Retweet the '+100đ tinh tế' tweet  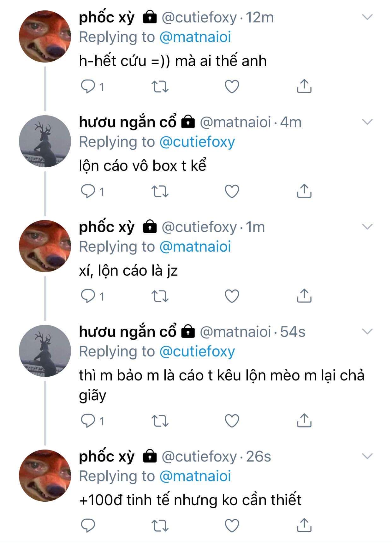coord(160,526)
